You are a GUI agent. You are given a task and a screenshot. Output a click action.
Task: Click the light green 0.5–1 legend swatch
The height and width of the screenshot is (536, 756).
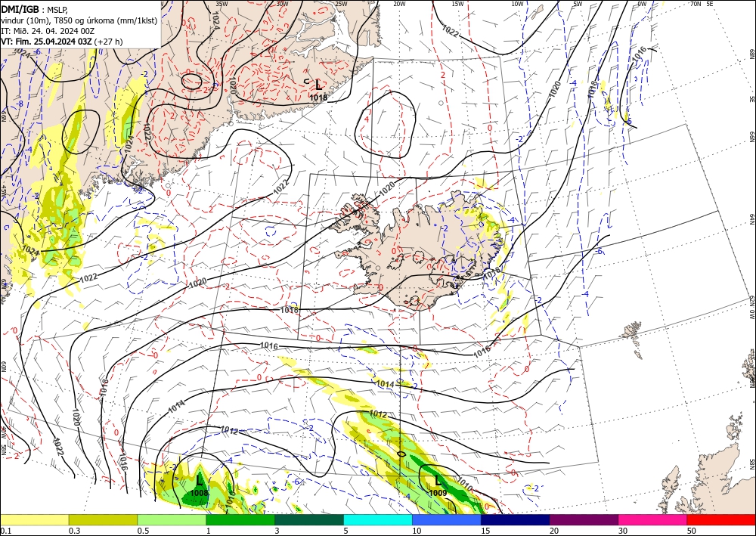pos(172,519)
